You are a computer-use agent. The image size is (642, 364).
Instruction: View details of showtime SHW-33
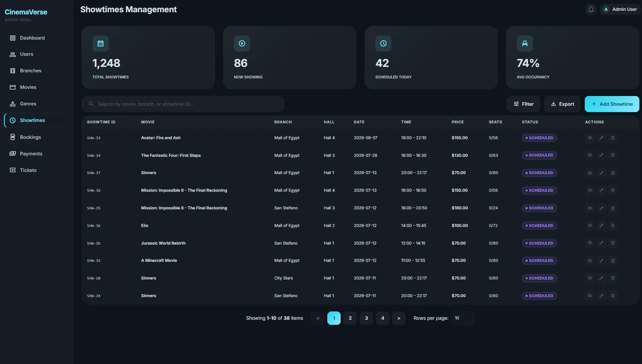pos(590,138)
